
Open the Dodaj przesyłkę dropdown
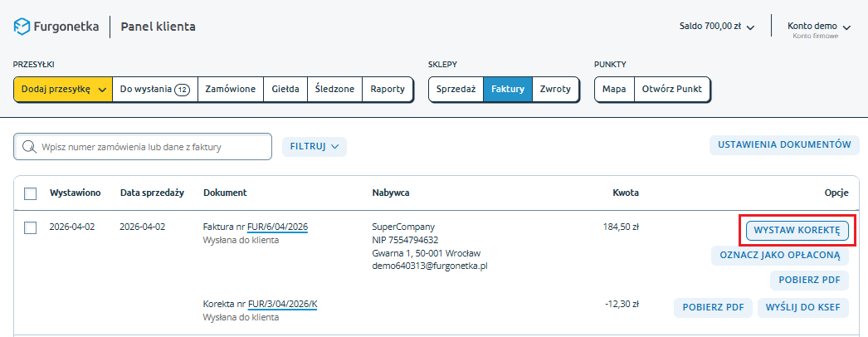pyautogui.click(x=63, y=89)
